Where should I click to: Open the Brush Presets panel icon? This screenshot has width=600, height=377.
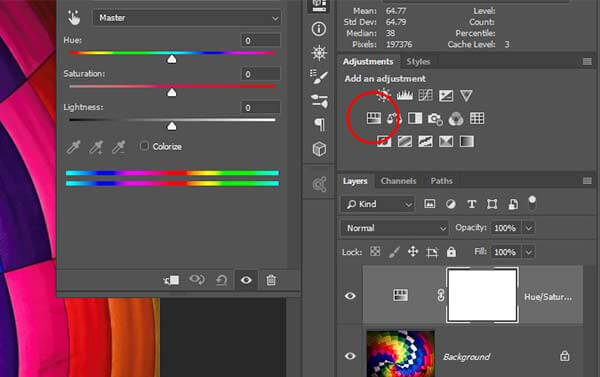(319, 77)
